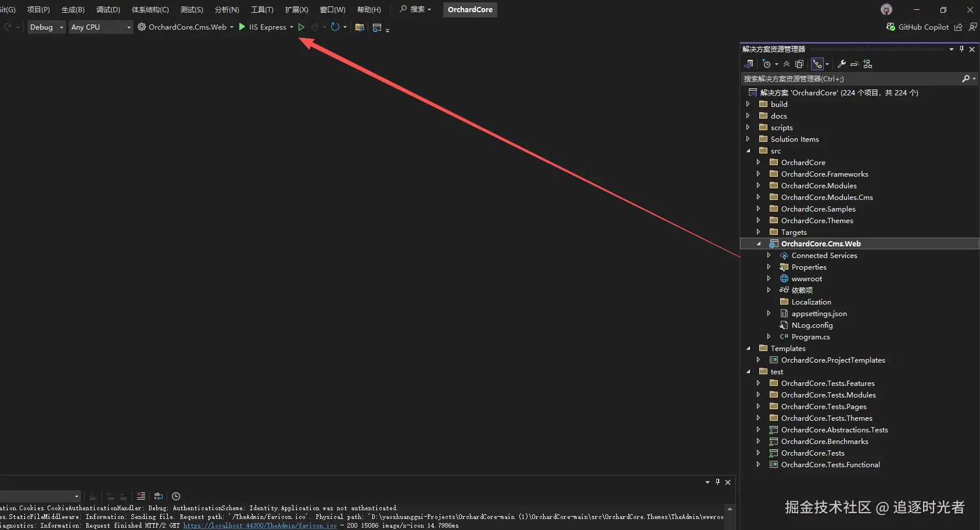
Task: Click the show all files icon
Action: pyautogui.click(x=799, y=64)
